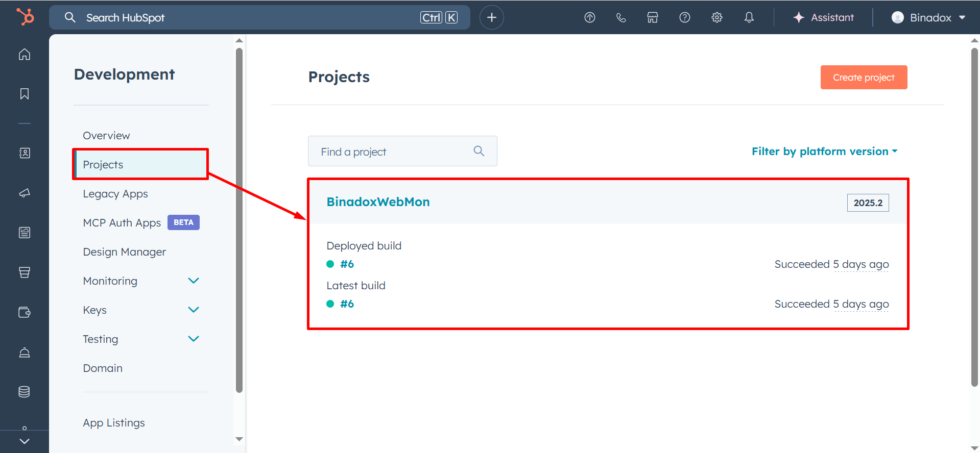The width and height of the screenshot is (980, 453).
Task: Open App Listings menu item
Action: [114, 423]
